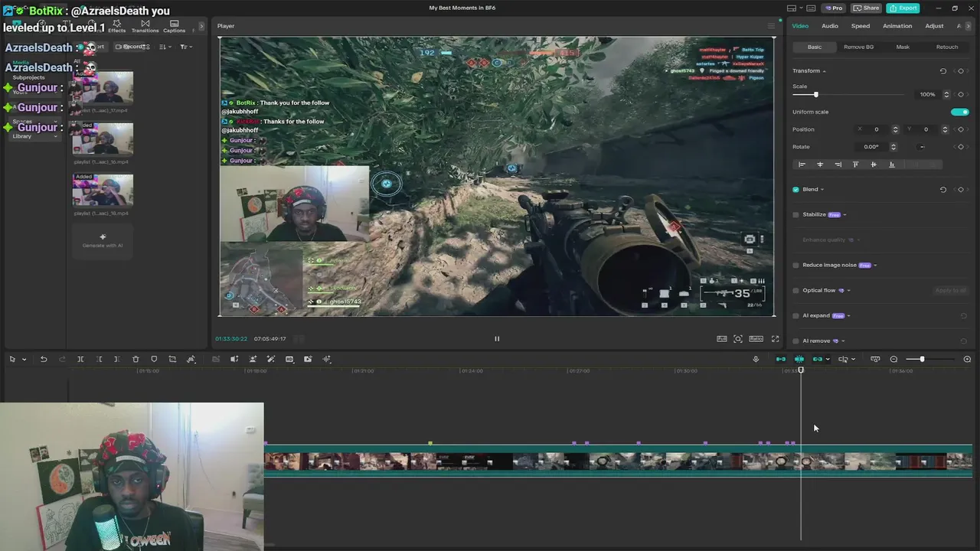Click the crop tool in timeline toolbar
Image resolution: width=980 pixels, height=551 pixels.
(172, 359)
